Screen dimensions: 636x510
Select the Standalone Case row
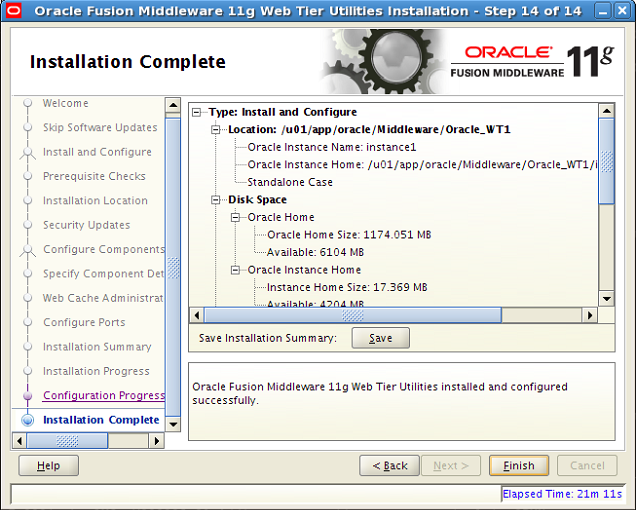(x=290, y=182)
